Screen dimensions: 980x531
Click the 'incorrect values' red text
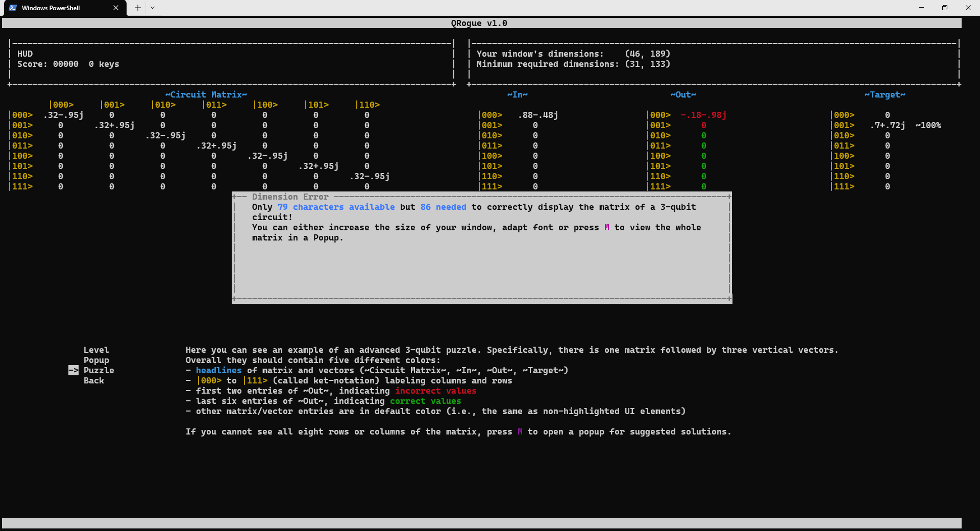435,391
